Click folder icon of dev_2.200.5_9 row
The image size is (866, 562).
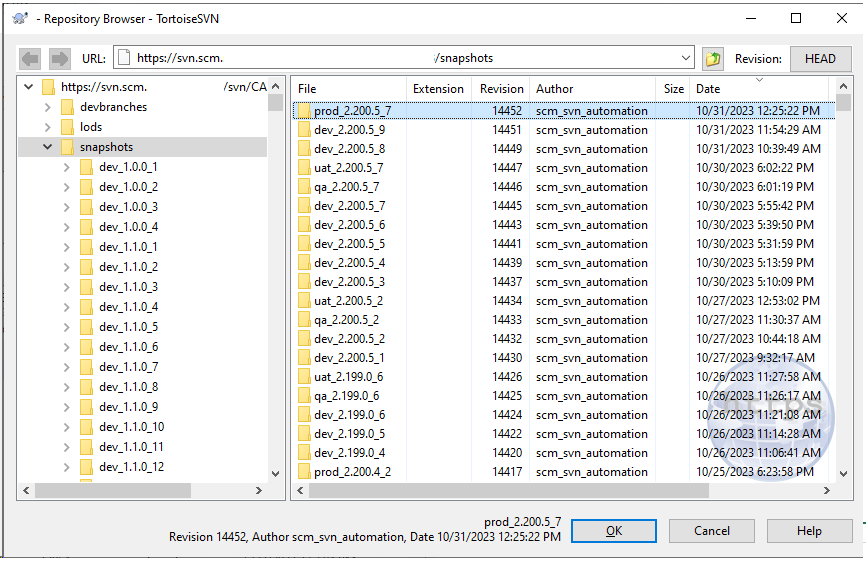(304, 130)
